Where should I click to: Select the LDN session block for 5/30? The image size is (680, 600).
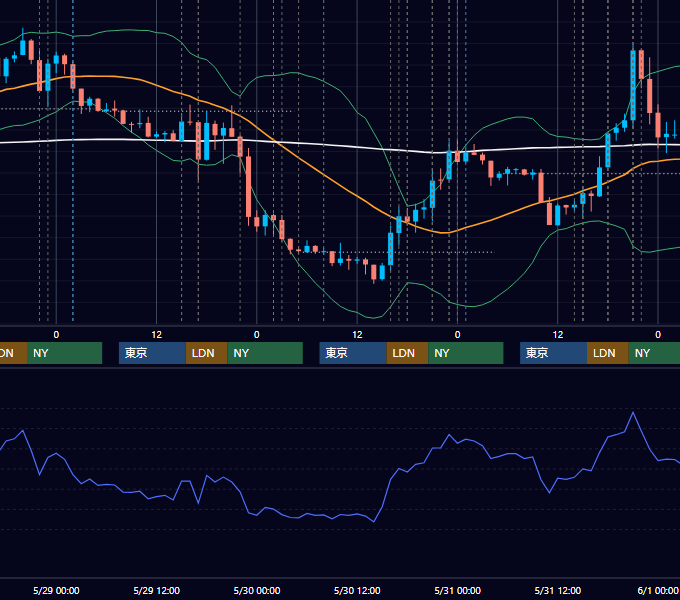(x=407, y=353)
